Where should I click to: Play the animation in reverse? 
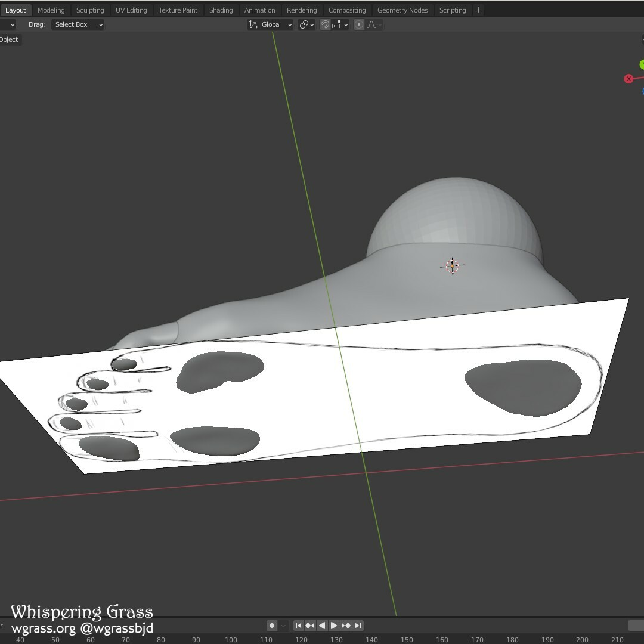322,626
